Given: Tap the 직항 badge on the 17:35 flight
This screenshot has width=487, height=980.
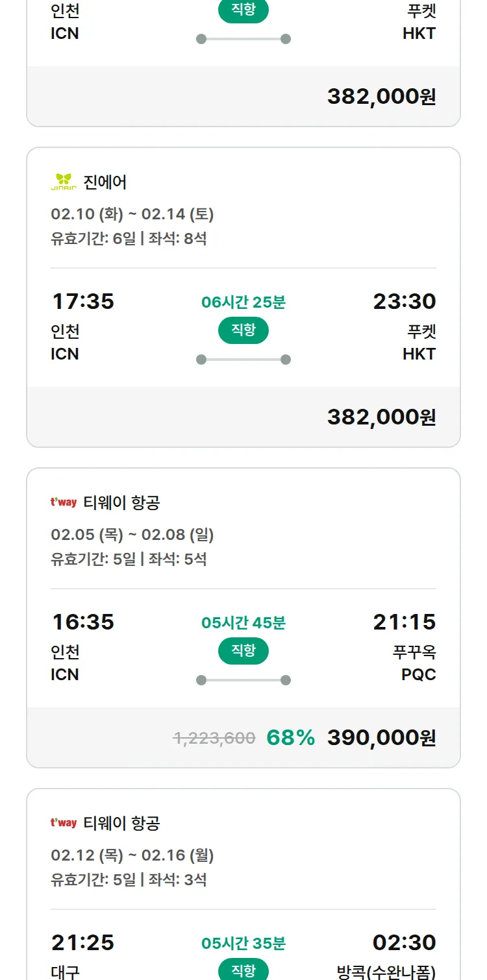Looking at the screenshot, I should tap(243, 330).
